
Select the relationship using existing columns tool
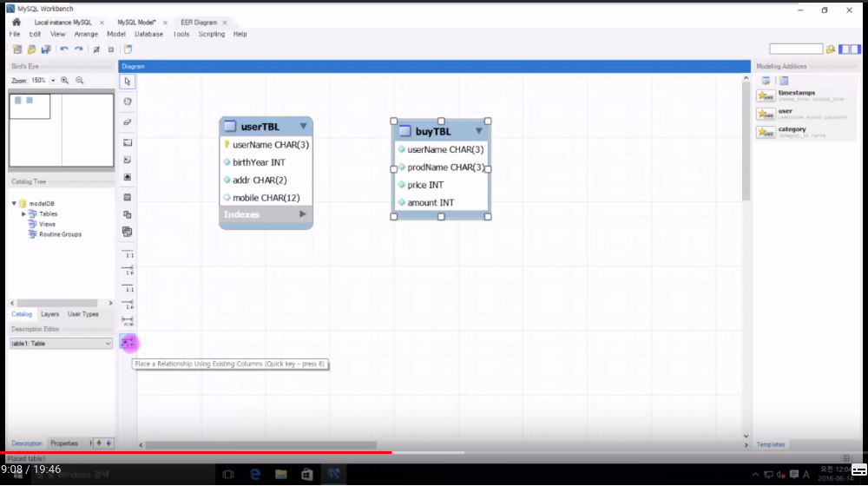pos(128,343)
